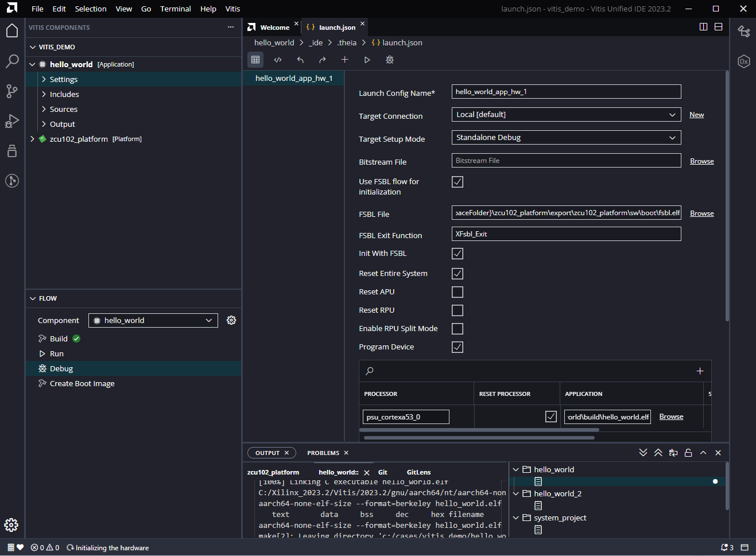Run the launch configuration
Viewport: 756px width, 556px height.
pyautogui.click(x=367, y=60)
